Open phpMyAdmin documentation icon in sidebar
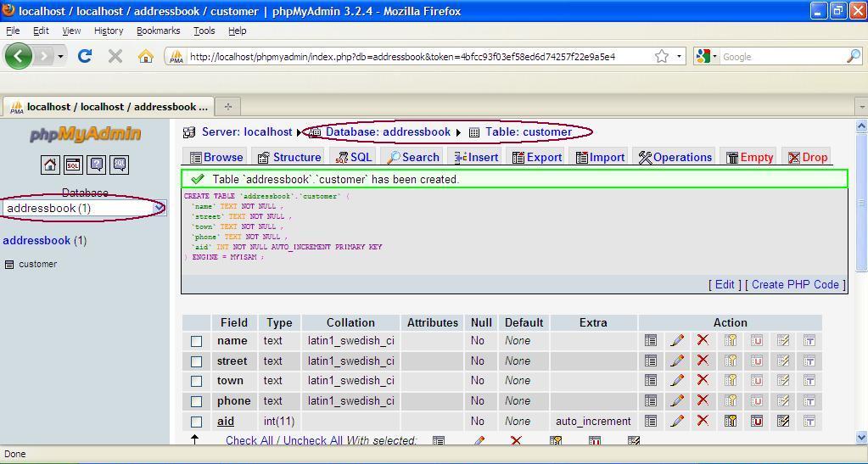The width and height of the screenshot is (868, 464). [x=97, y=165]
